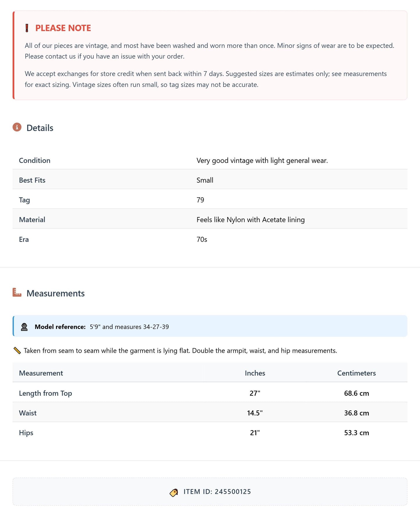Click the Details section heading

[40, 128]
